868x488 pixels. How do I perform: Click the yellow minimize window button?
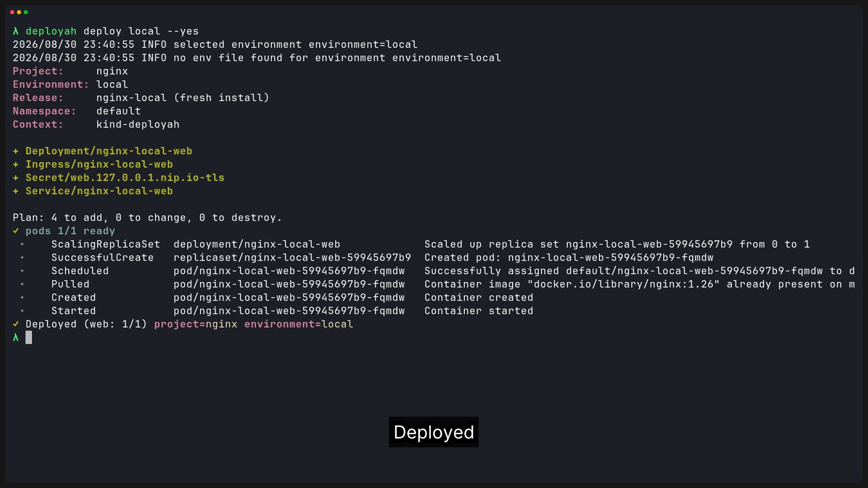click(x=19, y=12)
